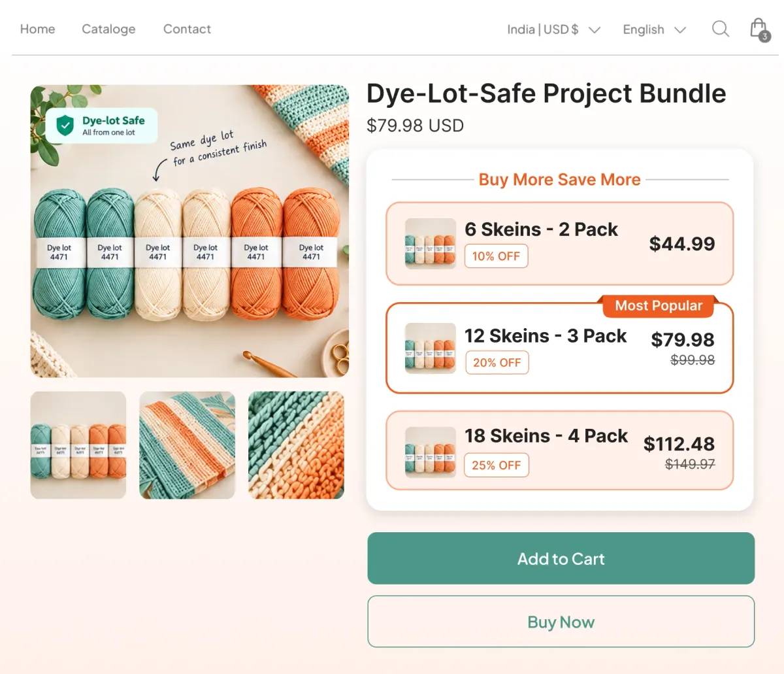This screenshot has width=784, height=674.
Task: Click the 12 Skeins pack yarn image
Action: coord(431,348)
